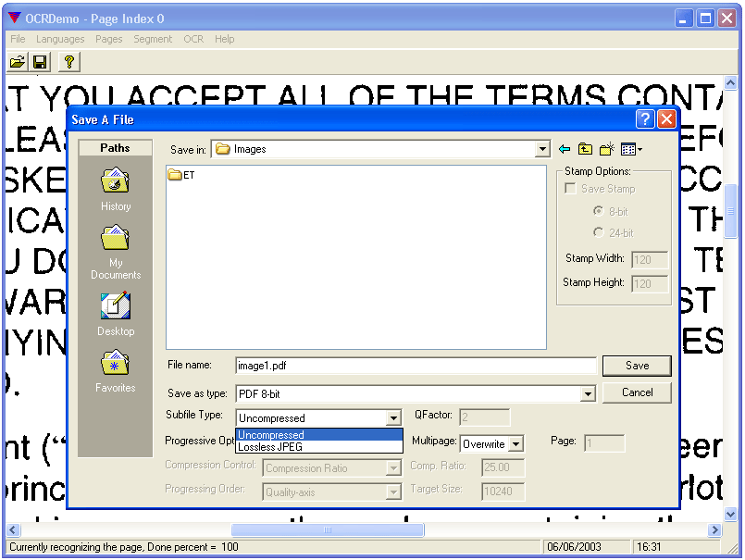
Task: Create a new folder in Images
Action: click(606, 148)
